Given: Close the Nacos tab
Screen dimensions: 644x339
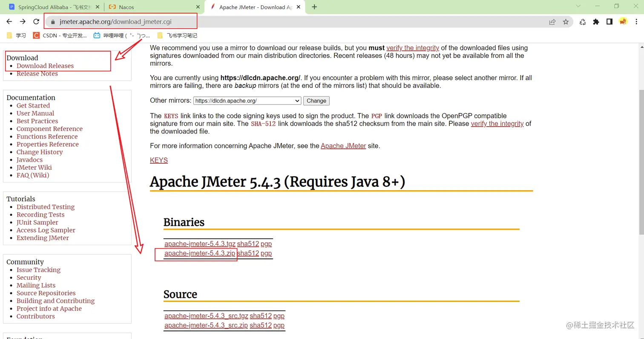Looking at the screenshot, I should point(198,7).
